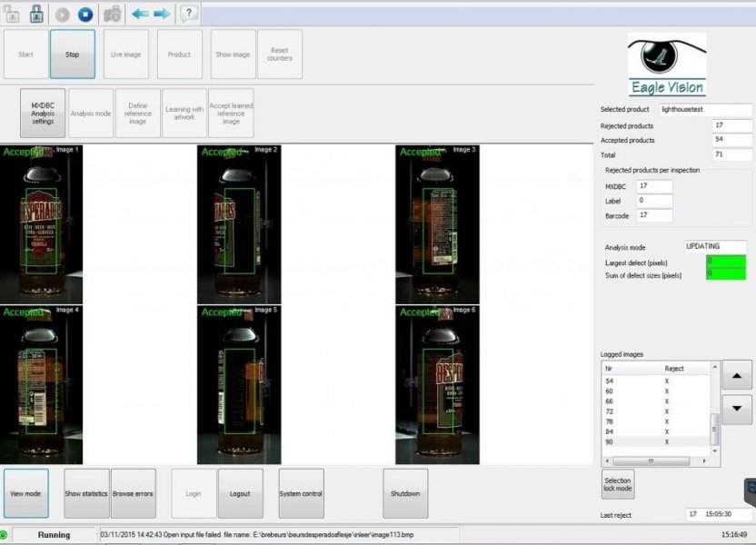Click the Barcode rejected count field
The image size is (756, 545).
654,215
